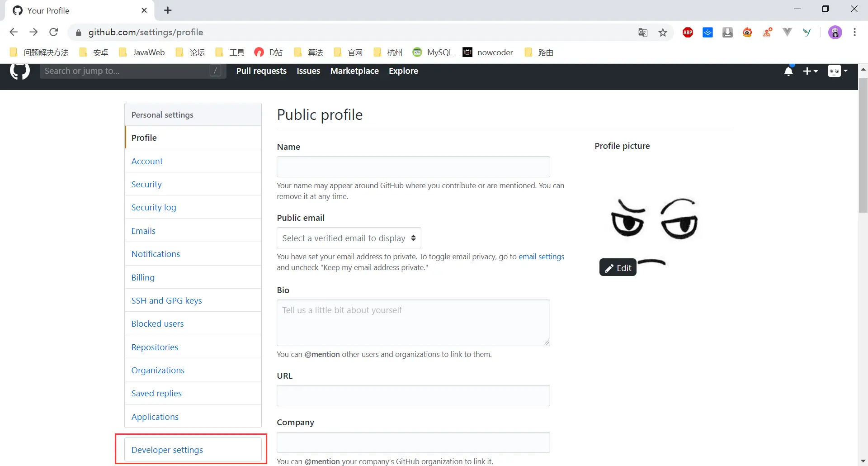Click the GitHub octocat logo
868x466 pixels.
pos(19,71)
